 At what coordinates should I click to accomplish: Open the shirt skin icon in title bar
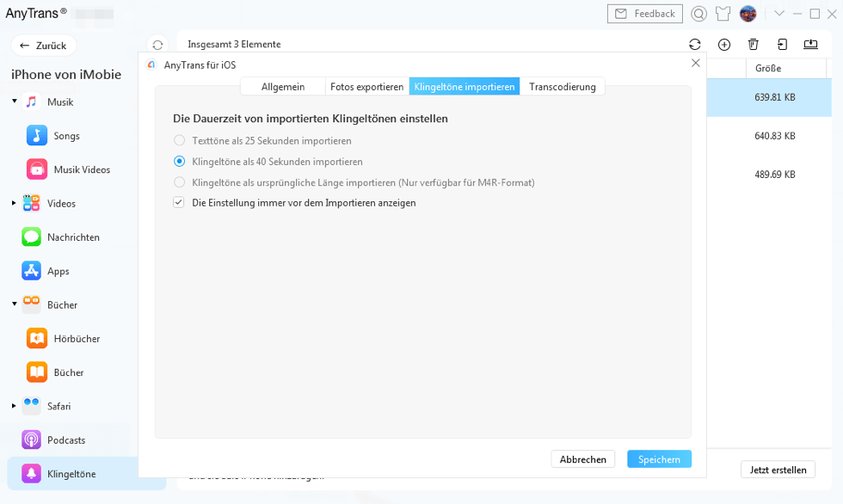click(x=723, y=14)
